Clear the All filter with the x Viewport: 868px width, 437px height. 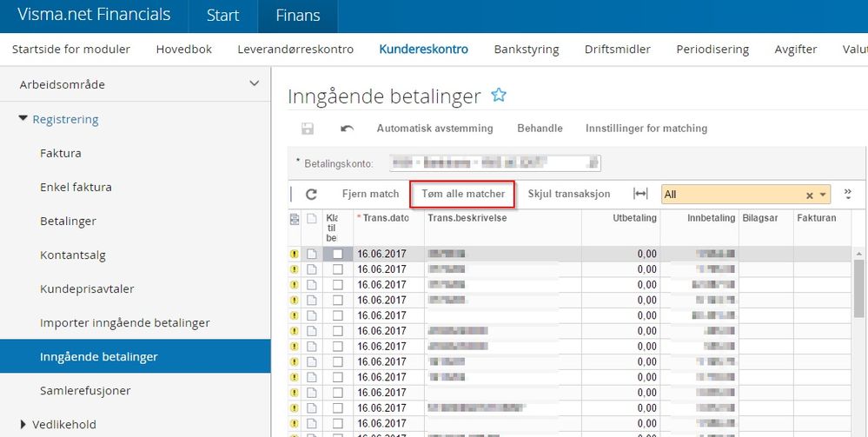pyautogui.click(x=809, y=195)
